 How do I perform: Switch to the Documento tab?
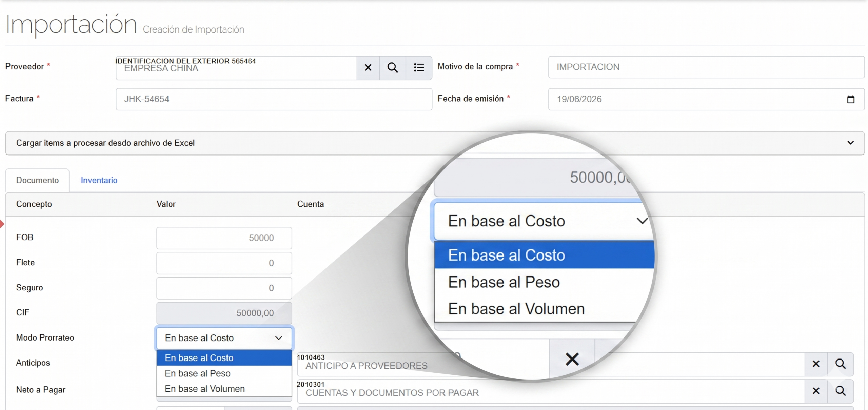point(37,180)
